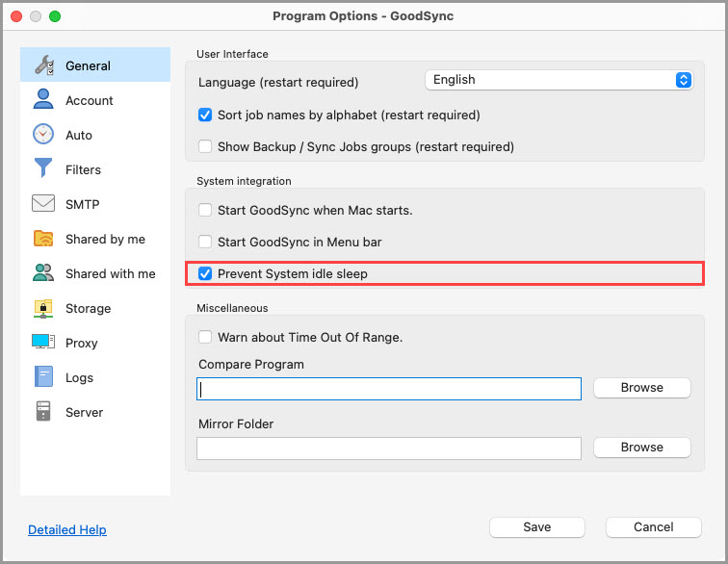Click the Account person icon
Image resolution: width=728 pixels, height=564 pixels.
tap(43, 99)
